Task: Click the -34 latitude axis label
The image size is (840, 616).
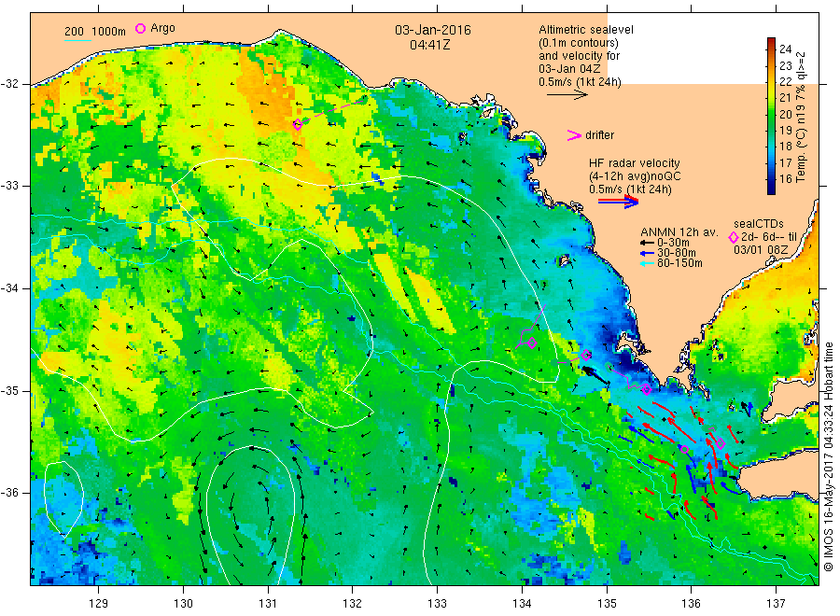Action: point(9,288)
